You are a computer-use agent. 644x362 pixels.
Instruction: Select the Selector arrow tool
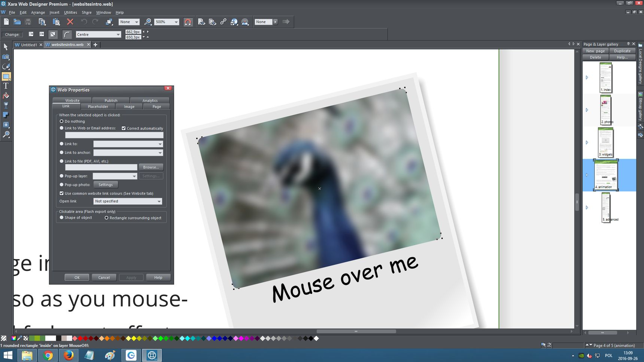click(x=6, y=47)
